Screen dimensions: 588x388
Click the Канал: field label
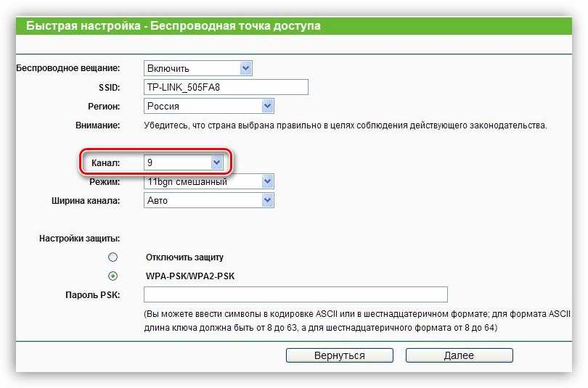(x=105, y=163)
